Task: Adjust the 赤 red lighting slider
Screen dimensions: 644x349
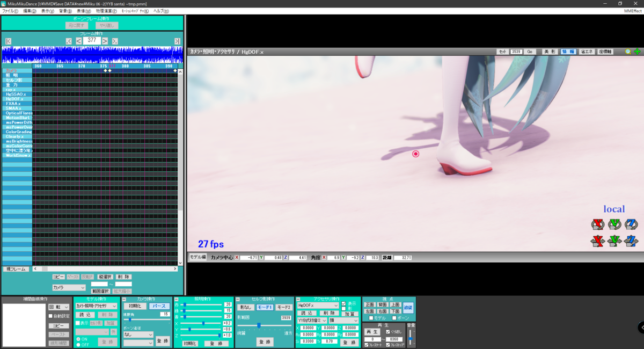Action: [x=201, y=304]
